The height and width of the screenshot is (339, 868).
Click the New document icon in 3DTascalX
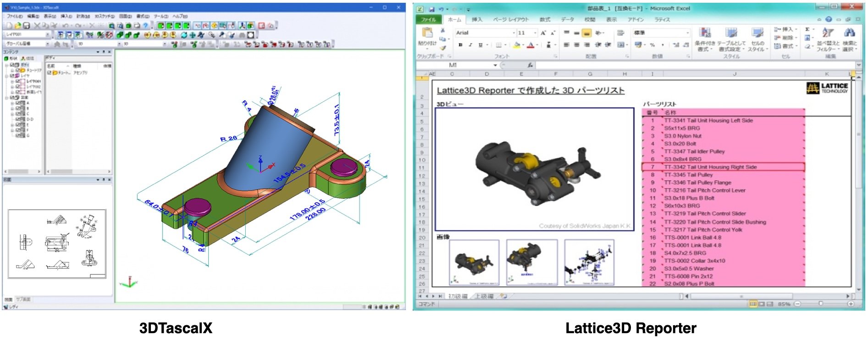pyautogui.click(x=10, y=26)
